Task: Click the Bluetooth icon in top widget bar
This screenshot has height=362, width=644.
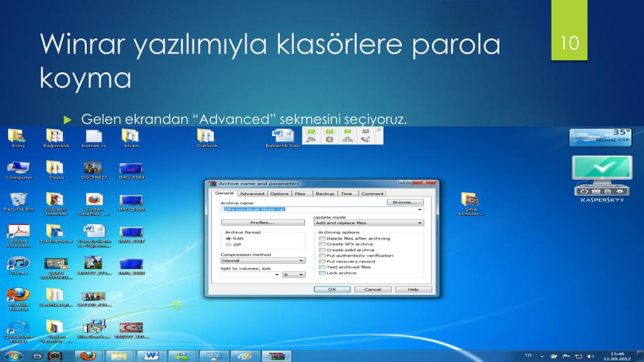Action: point(329,139)
